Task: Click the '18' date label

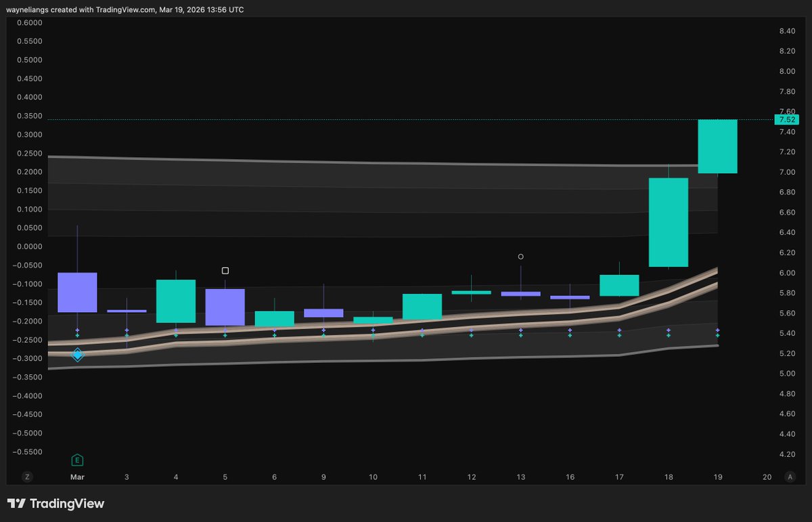Action: pos(669,477)
